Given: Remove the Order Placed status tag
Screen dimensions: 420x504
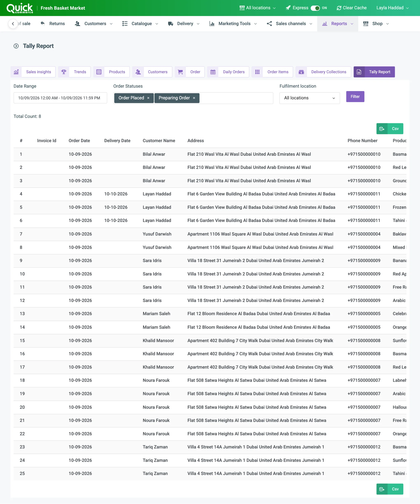Looking at the screenshot, I should coord(148,98).
